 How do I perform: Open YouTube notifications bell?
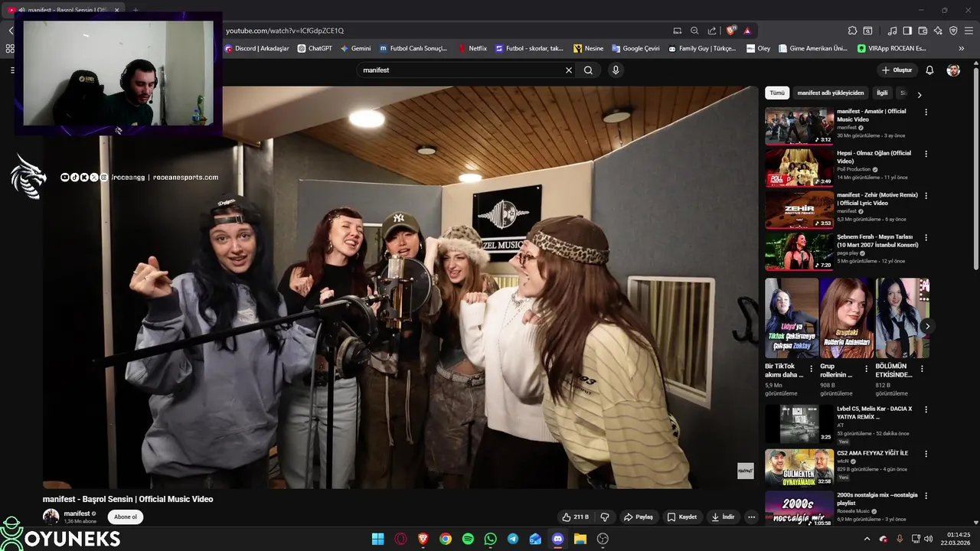click(x=929, y=70)
